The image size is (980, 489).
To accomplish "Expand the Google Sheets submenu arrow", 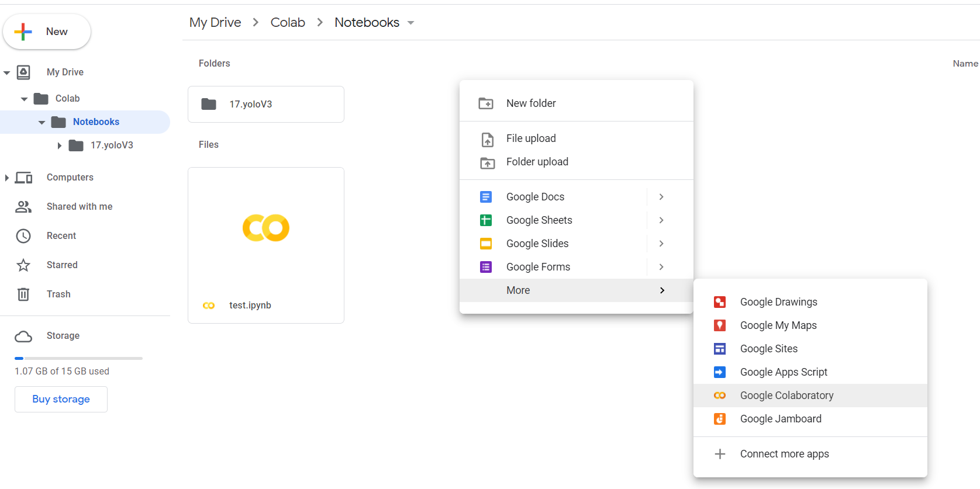I will coord(661,220).
